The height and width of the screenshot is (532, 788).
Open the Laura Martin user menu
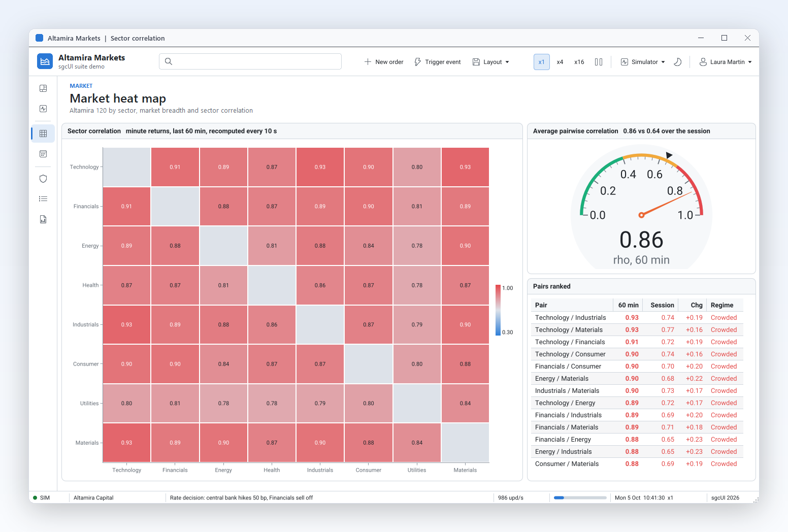[726, 62]
